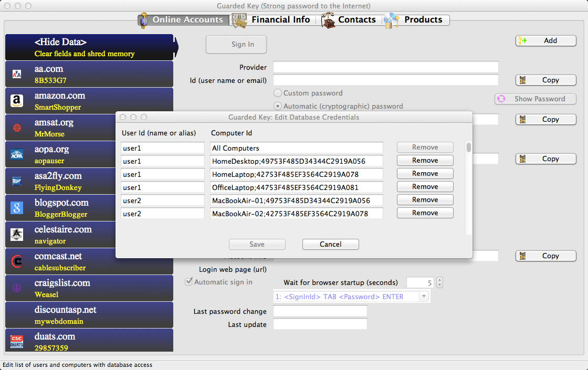Click the amsat.org site icon
The width and height of the screenshot is (588, 370).
point(17,128)
